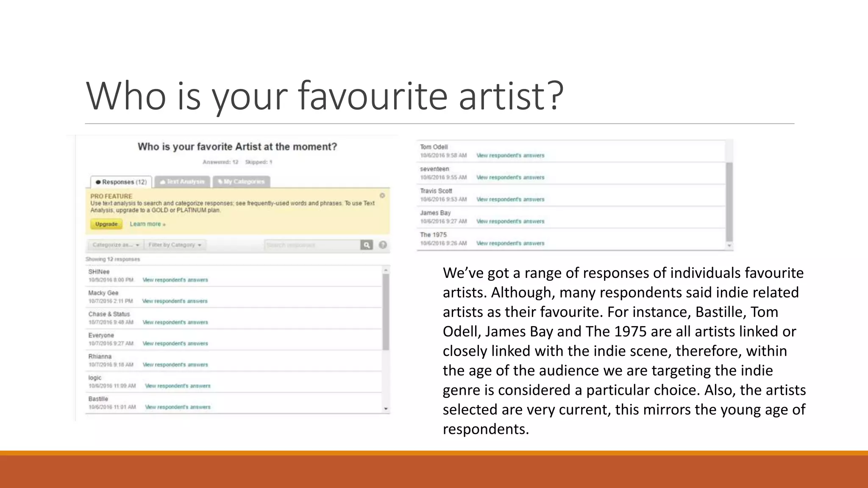The width and height of the screenshot is (868, 488).
Task: View respondent's answers for logic
Action: [x=178, y=386]
